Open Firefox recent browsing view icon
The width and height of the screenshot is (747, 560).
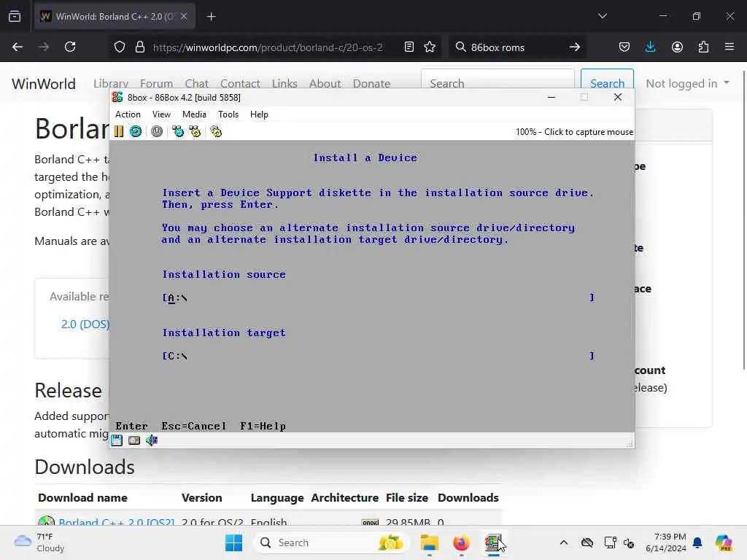click(15, 16)
